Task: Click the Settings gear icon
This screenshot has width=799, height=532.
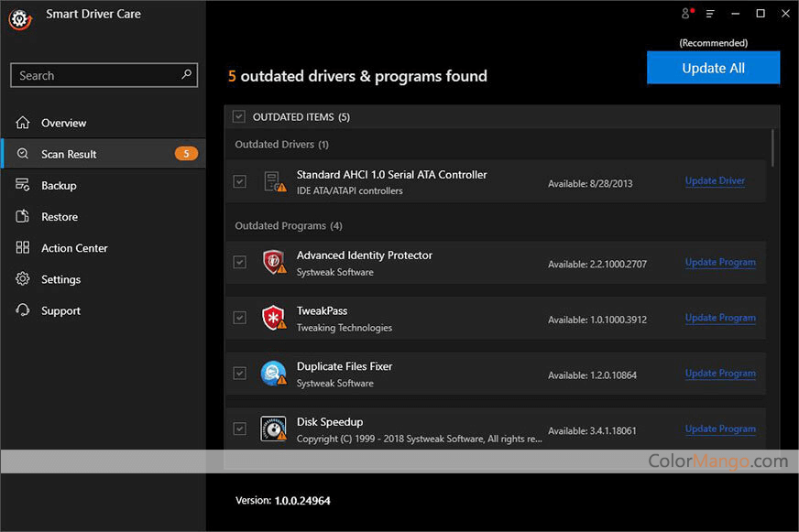Action: point(22,279)
